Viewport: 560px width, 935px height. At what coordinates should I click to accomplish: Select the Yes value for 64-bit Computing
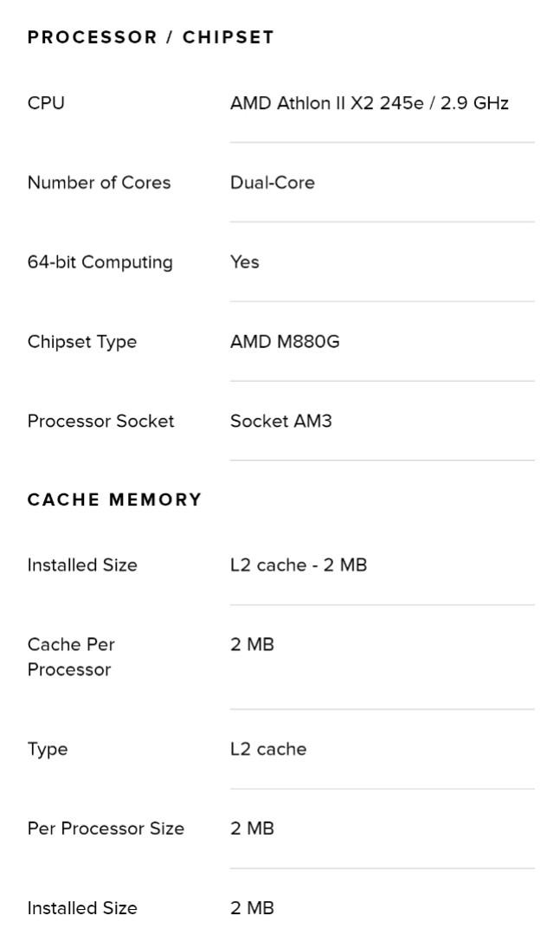point(244,262)
